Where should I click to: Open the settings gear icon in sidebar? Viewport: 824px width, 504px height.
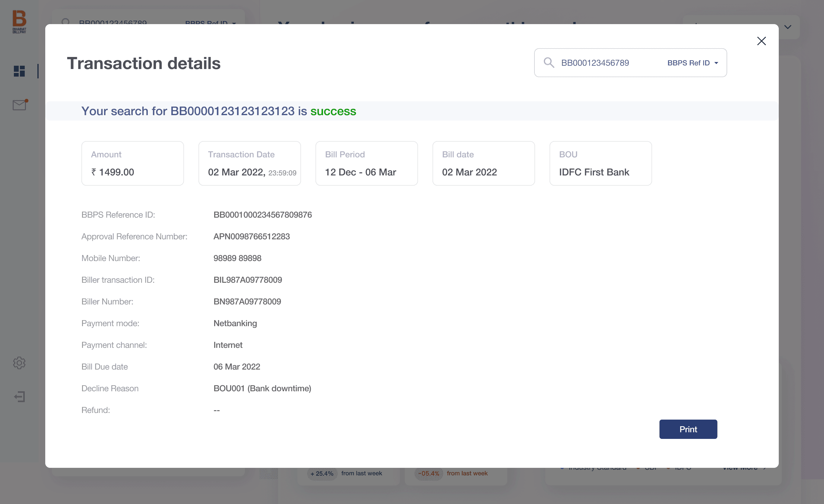(x=19, y=363)
